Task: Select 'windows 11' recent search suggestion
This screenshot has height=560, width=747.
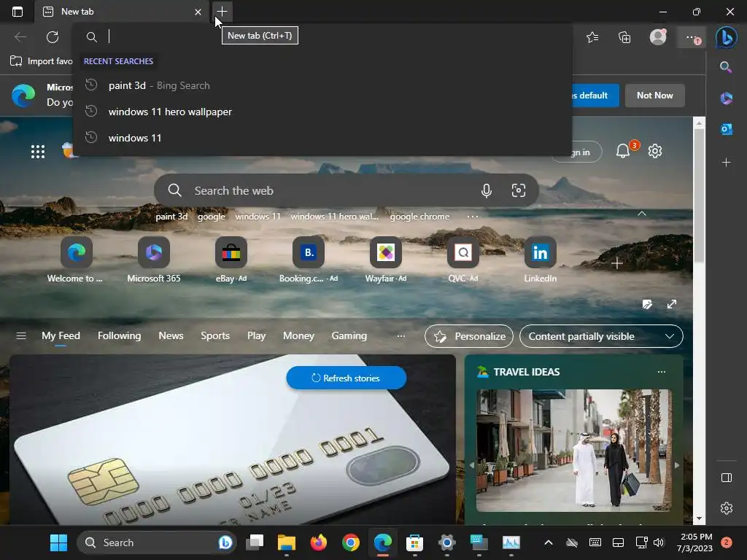Action: pos(322,138)
